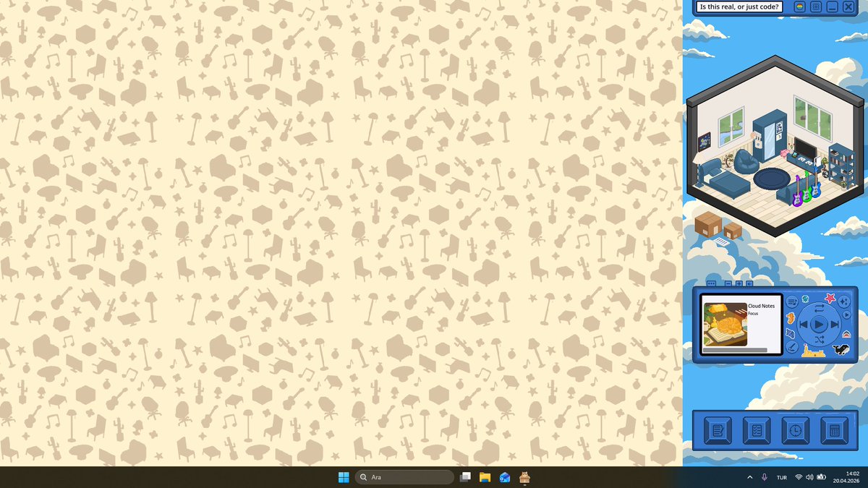Click the blue seashell sticker
The image size is (868, 488).
(x=791, y=333)
